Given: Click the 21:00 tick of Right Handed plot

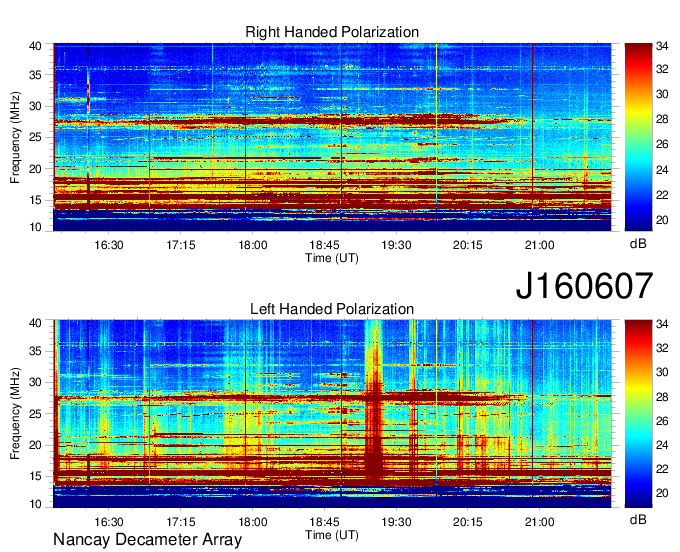Looking at the screenshot, I should tap(539, 245).
